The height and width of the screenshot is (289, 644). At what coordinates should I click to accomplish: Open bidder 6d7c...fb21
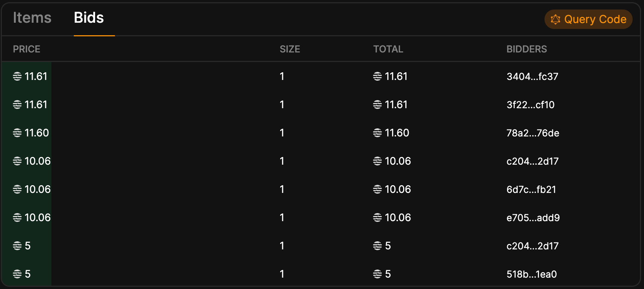(531, 189)
